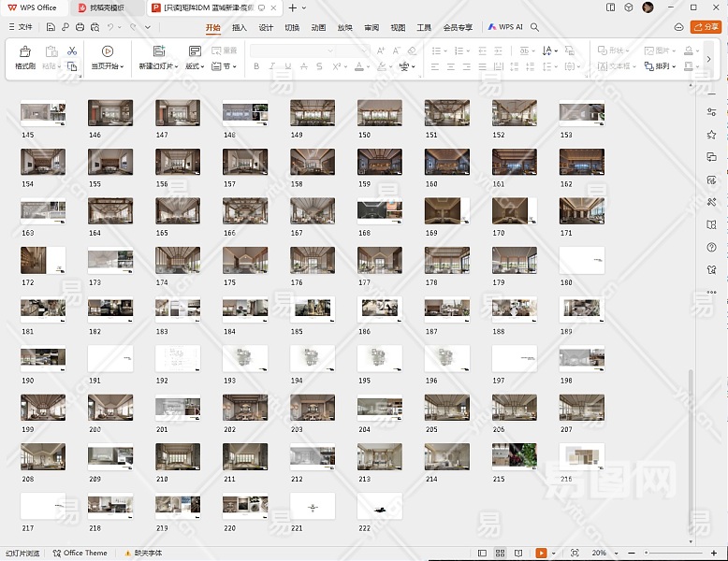Open the Insert (插入) tab
The image size is (728, 561).
click(240, 28)
